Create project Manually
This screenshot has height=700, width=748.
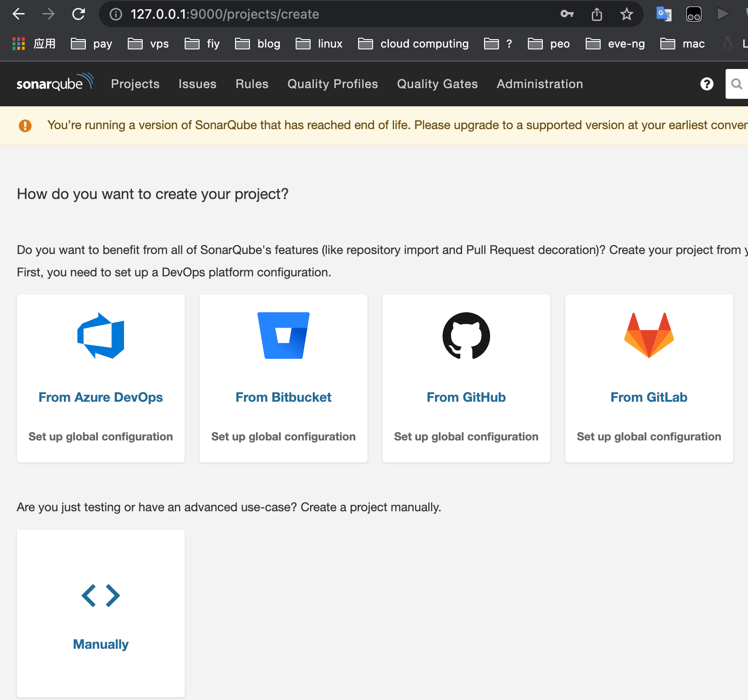click(x=101, y=644)
